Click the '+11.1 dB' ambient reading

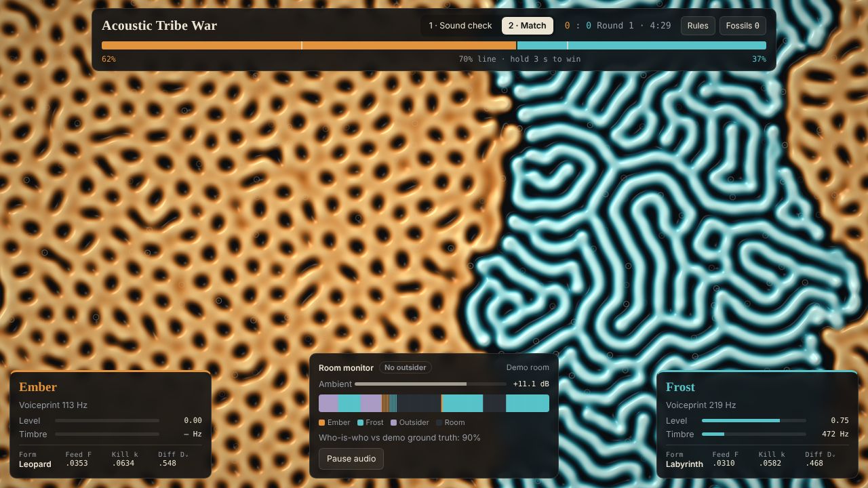coord(531,384)
